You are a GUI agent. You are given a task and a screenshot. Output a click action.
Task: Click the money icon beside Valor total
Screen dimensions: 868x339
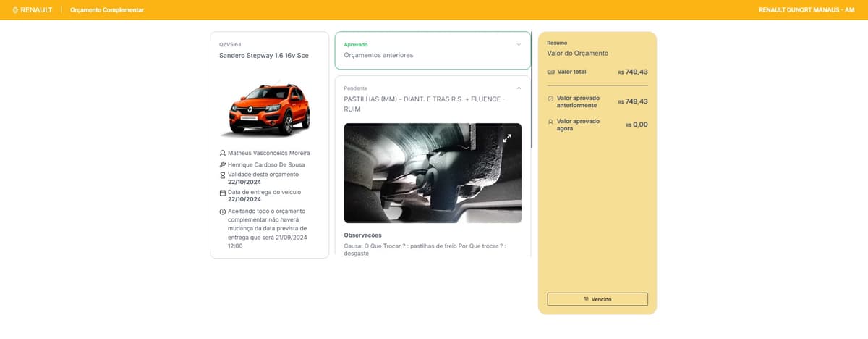tap(551, 72)
